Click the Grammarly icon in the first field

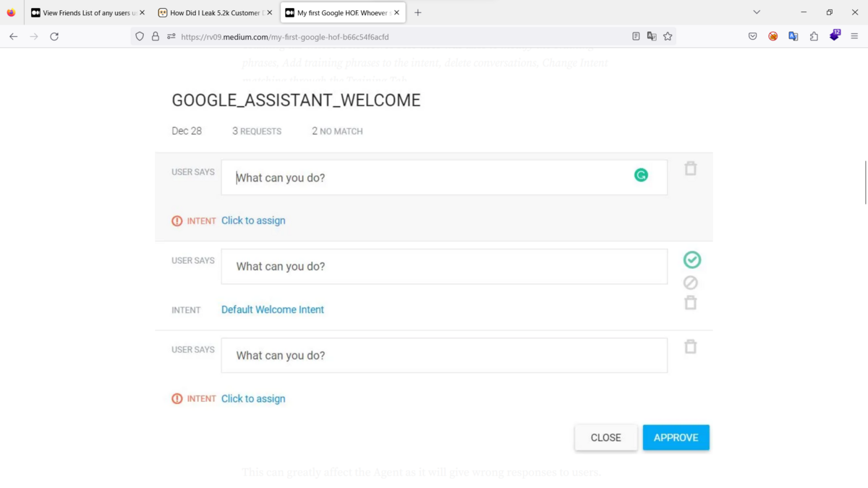[641, 175]
